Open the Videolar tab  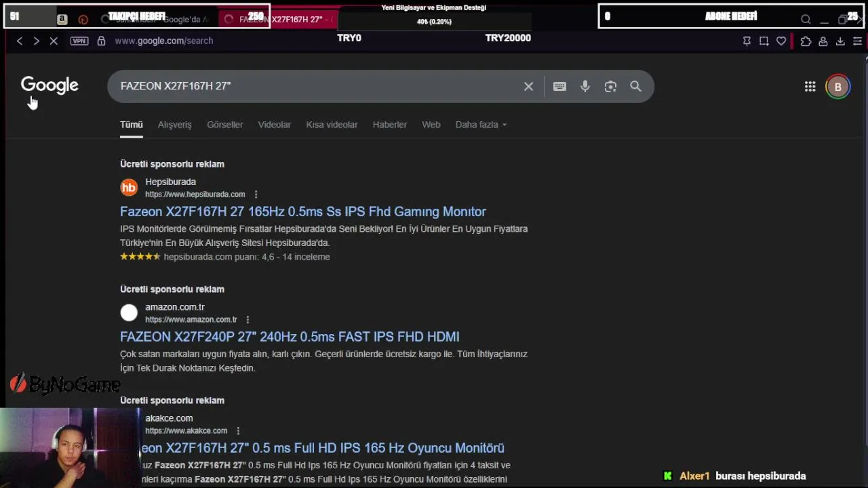(275, 125)
